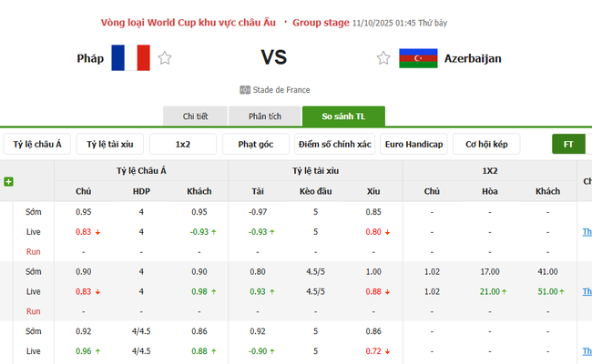The image size is (592, 364).
Task: Show Phạt góc corner odds
Action: tap(255, 144)
